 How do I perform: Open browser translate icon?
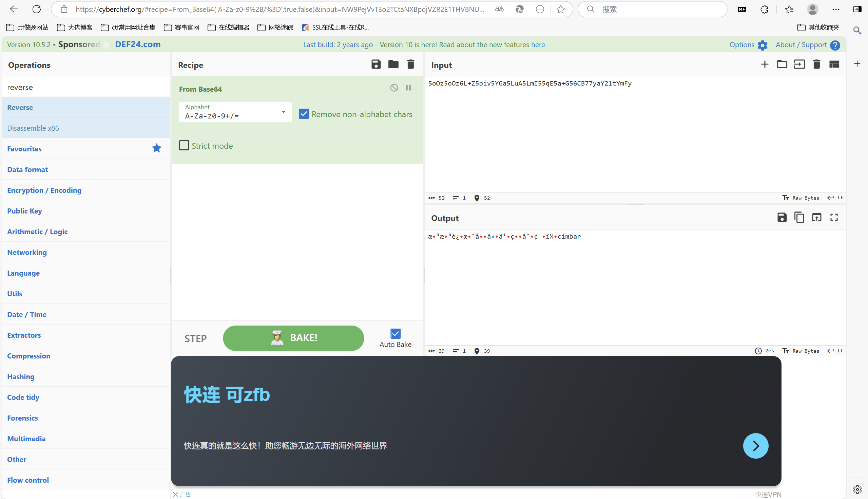[499, 9]
